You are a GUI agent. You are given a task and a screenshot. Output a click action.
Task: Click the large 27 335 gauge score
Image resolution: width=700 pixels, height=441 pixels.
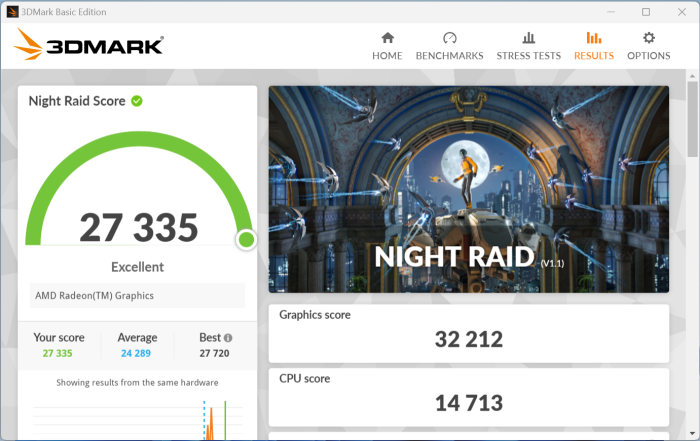point(139,228)
